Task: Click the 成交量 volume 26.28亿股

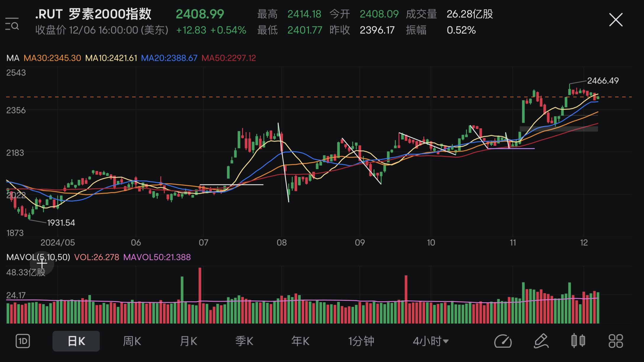Action: click(x=470, y=14)
